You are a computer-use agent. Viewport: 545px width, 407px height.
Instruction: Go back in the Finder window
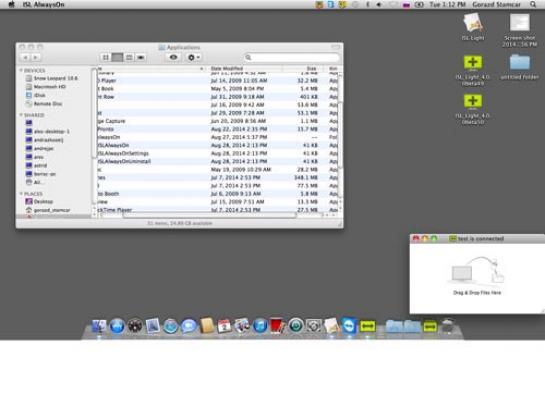point(25,57)
